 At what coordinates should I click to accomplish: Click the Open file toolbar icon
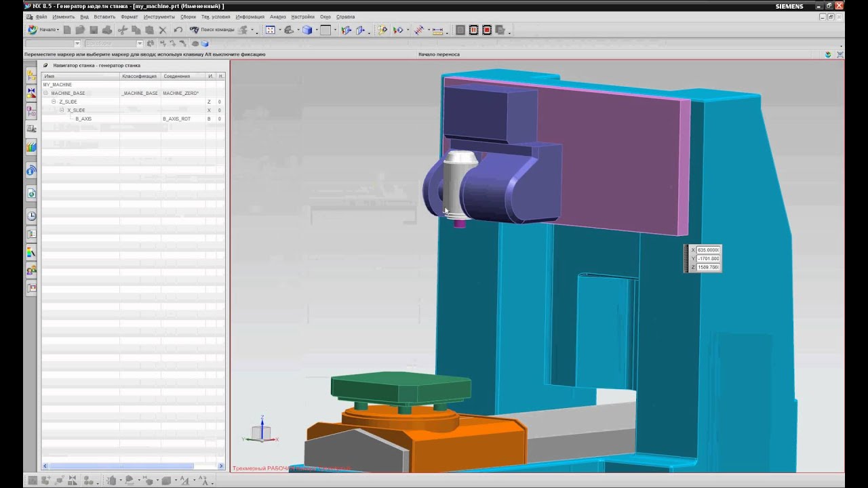80,30
